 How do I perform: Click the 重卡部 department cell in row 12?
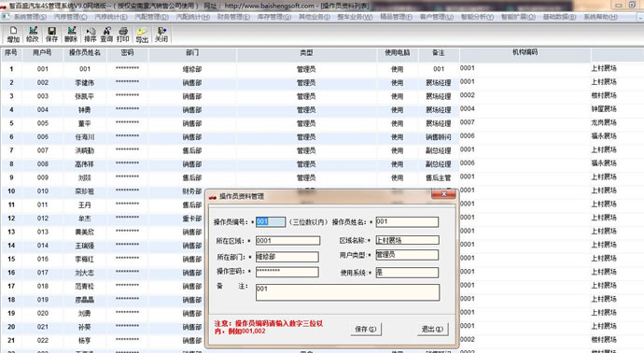[x=192, y=219]
